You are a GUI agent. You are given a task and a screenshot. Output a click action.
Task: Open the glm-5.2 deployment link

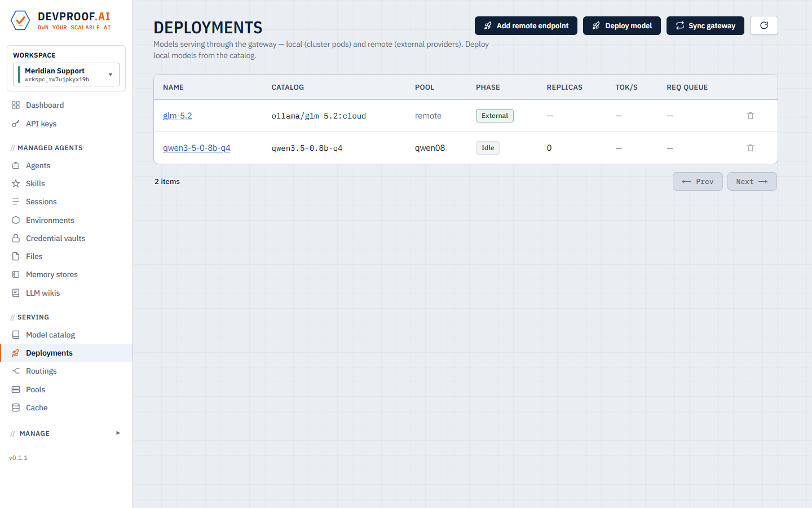pos(178,116)
